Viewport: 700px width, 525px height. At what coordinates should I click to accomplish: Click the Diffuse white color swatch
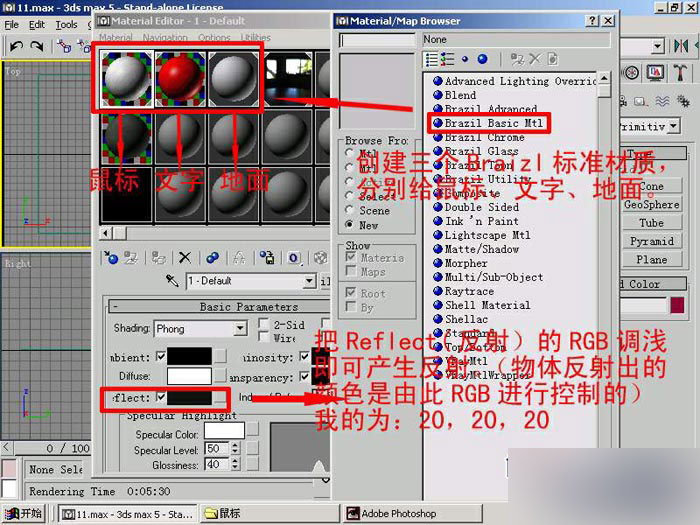coord(189,376)
